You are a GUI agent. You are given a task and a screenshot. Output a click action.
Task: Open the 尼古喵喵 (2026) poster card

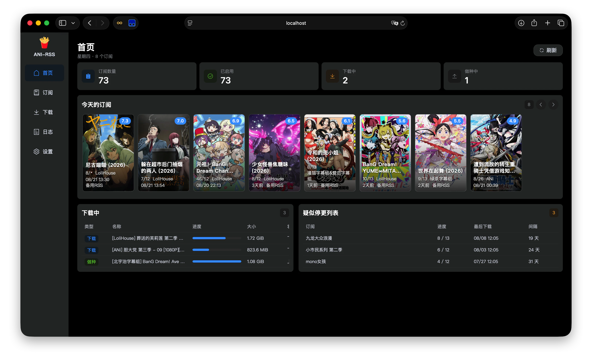pyautogui.click(x=108, y=153)
